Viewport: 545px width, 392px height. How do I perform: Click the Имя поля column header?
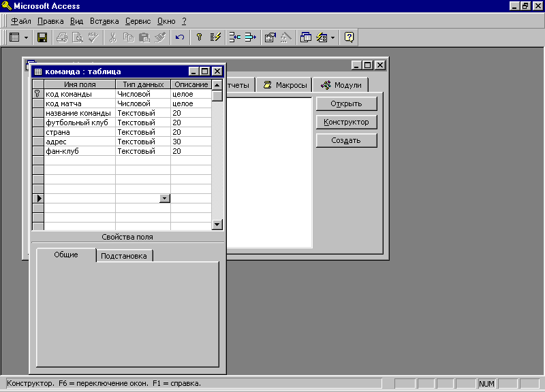click(x=80, y=84)
